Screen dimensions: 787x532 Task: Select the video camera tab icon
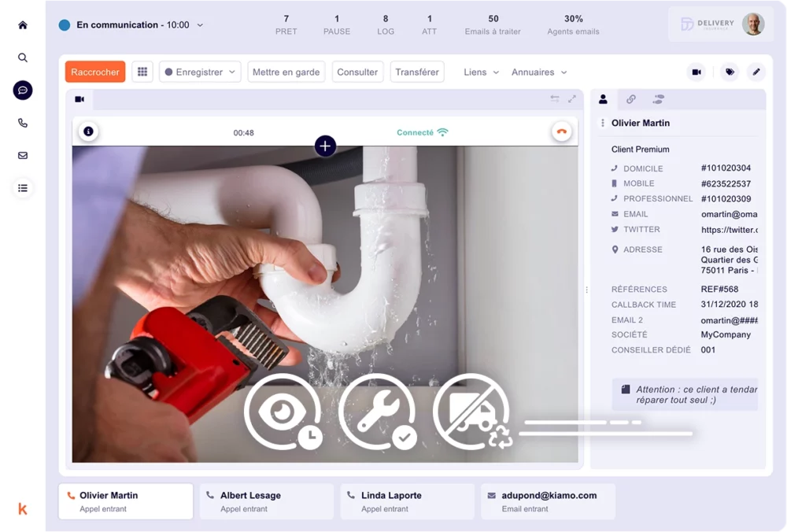pos(79,99)
